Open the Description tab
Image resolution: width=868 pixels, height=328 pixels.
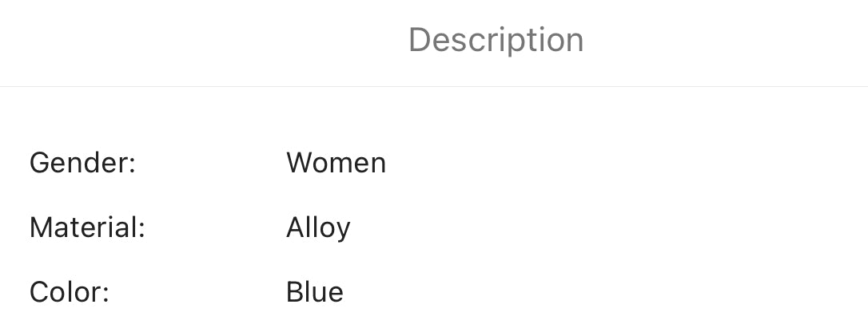click(496, 40)
